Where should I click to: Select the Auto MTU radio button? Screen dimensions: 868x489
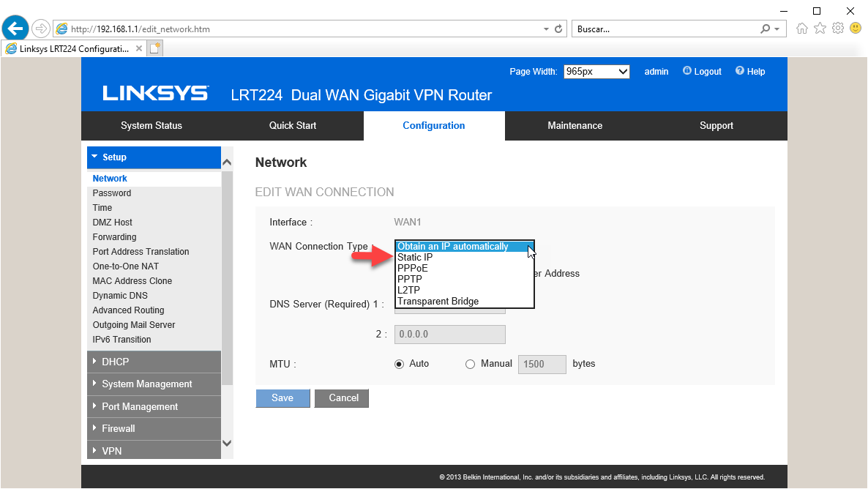click(399, 364)
